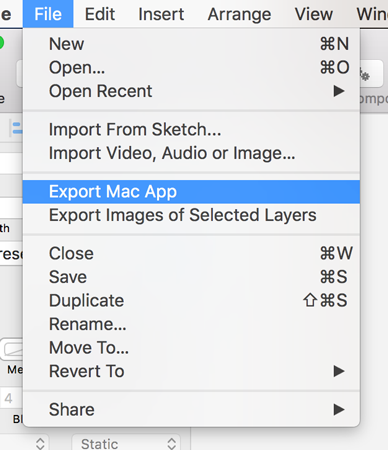Open the File menu in menu bar
The height and width of the screenshot is (450, 388).
(x=48, y=14)
